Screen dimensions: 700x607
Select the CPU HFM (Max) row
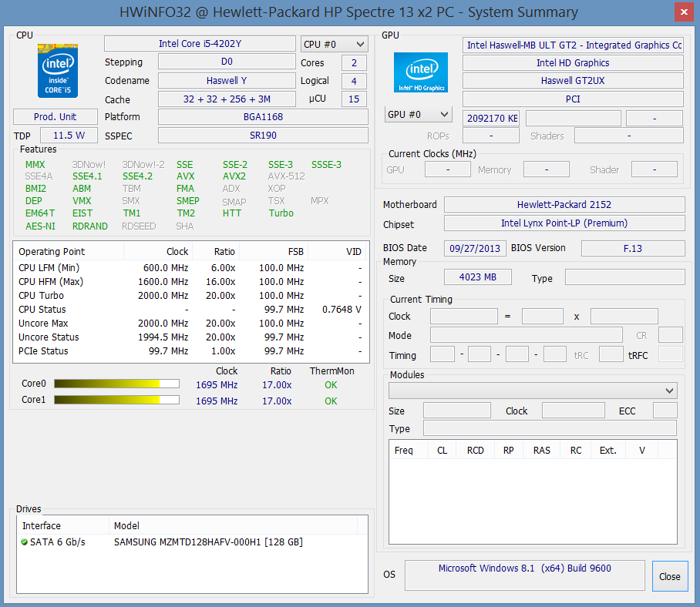190,282
